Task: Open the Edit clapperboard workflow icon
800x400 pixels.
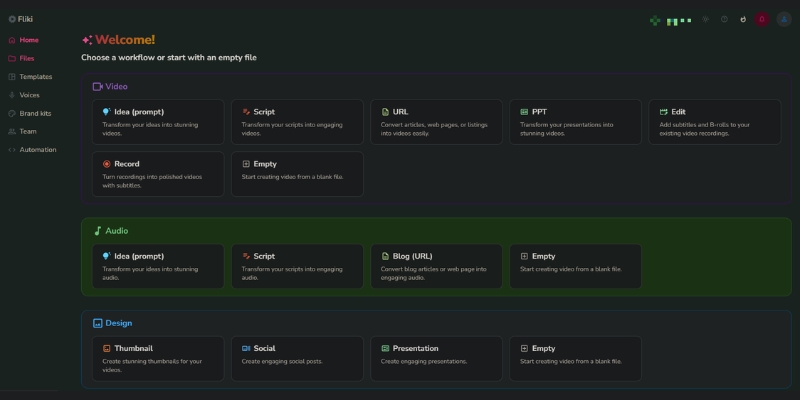Action: [663, 112]
